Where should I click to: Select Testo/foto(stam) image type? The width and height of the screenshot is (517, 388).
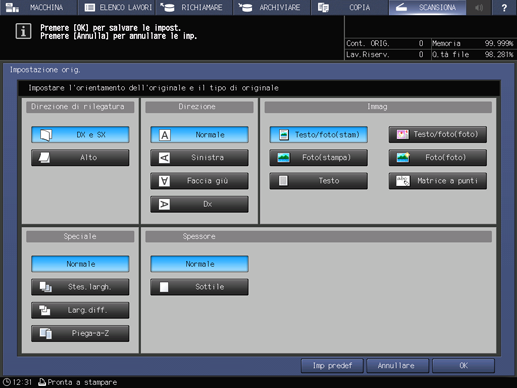pos(319,135)
